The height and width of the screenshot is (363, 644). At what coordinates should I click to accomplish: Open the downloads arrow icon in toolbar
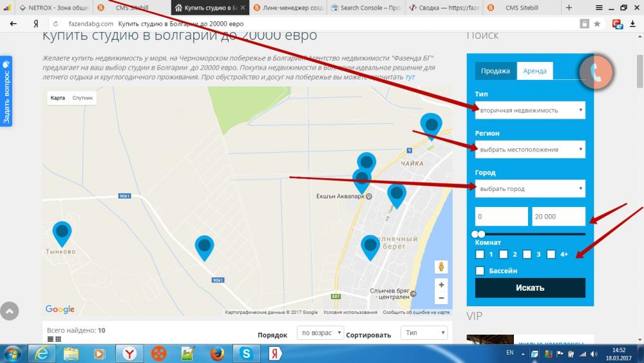632,24
